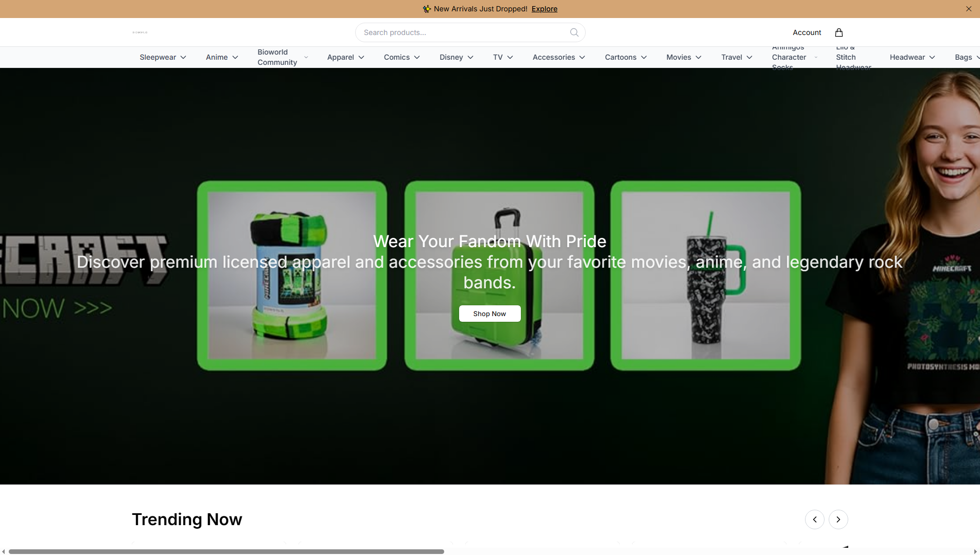Image resolution: width=980 pixels, height=555 pixels.
Task: Expand the Sleepwear menu
Action: coord(163,57)
